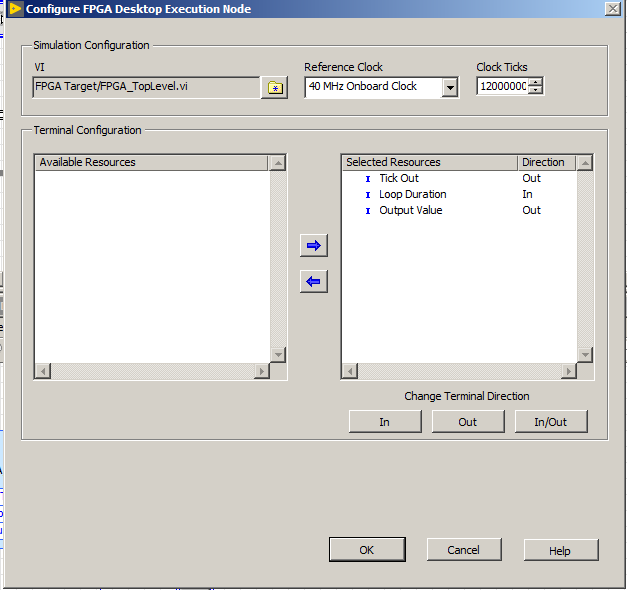Decrement the Clock Ticks value
The width and height of the screenshot is (627, 590).
click(x=536, y=91)
